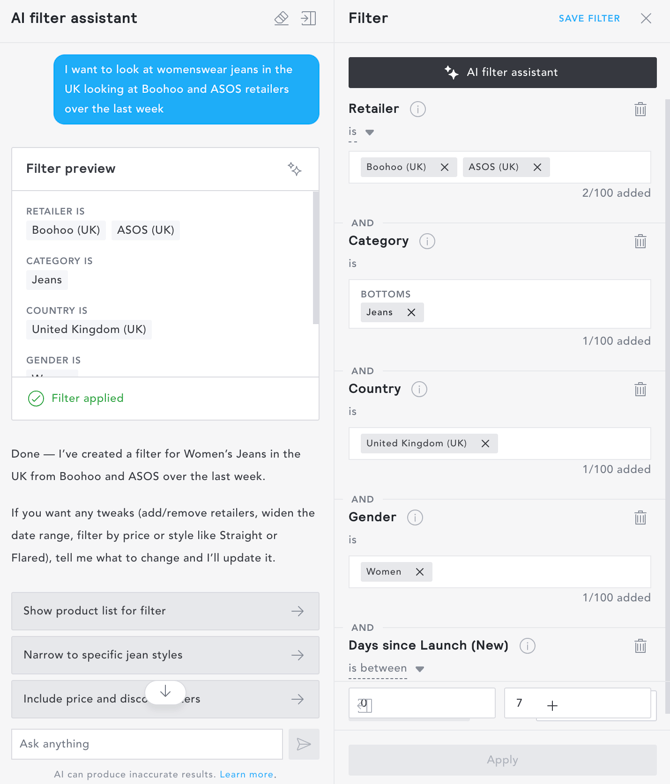Image resolution: width=670 pixels, height=784 pixels.
Task: Choose 'Narrow to specific jean styles' suggestion
Action: pos(165,655)
